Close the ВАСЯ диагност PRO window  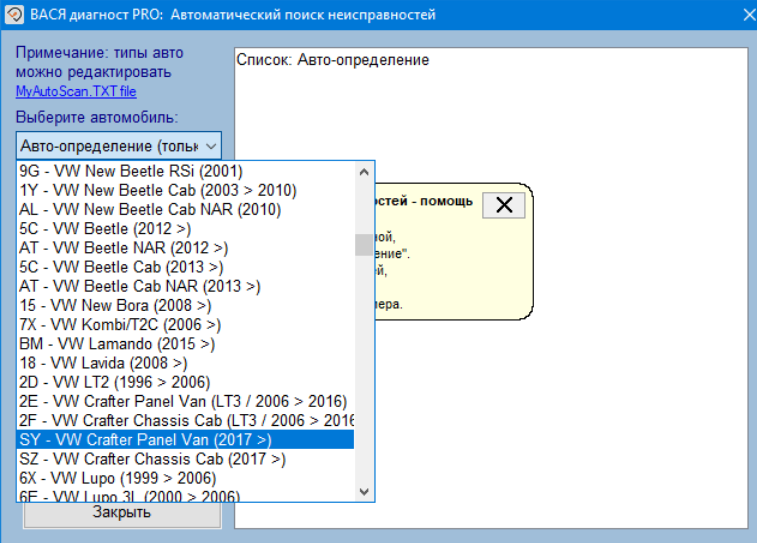[748, 15]
